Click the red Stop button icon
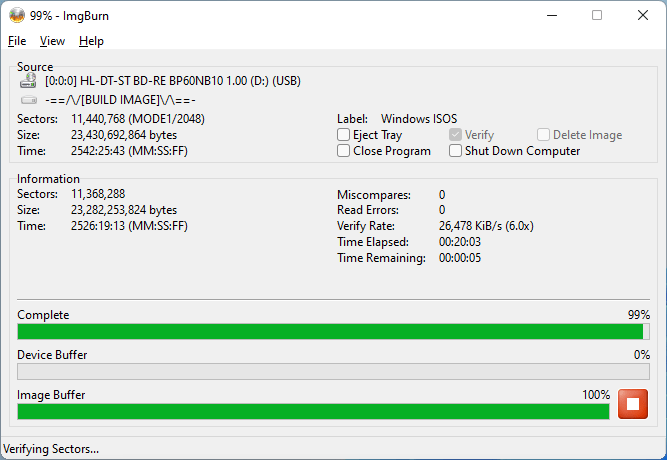 pyautogui.click(x=633, y=404)
